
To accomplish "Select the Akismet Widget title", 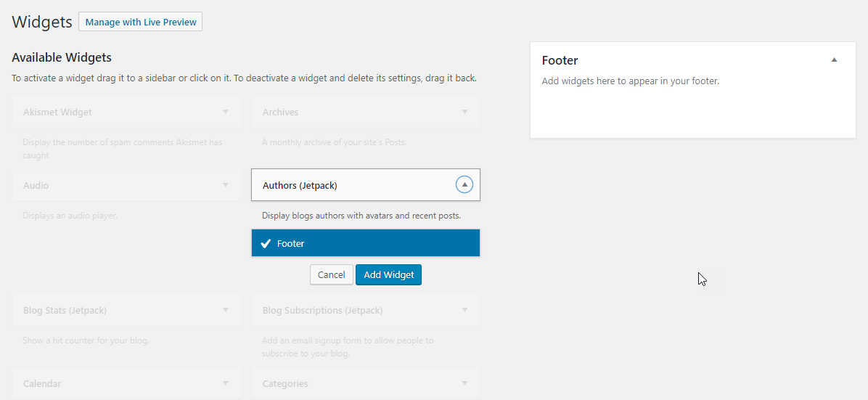I will click(x=57, y=112).
